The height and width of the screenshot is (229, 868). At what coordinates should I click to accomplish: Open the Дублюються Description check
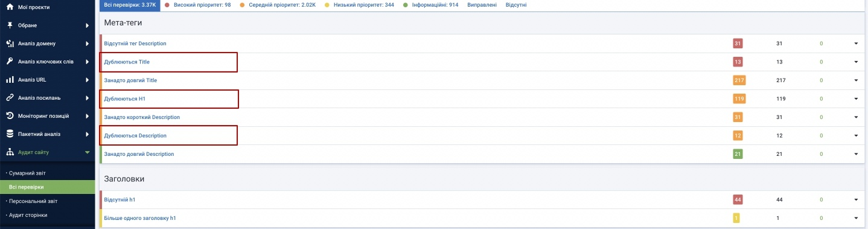(135, 135)
